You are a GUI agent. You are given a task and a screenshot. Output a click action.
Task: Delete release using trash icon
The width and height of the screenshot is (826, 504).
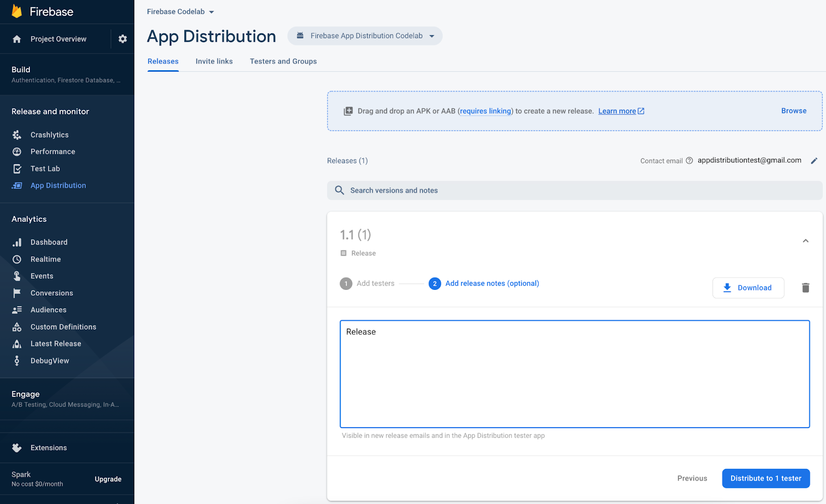click(805, 288)
